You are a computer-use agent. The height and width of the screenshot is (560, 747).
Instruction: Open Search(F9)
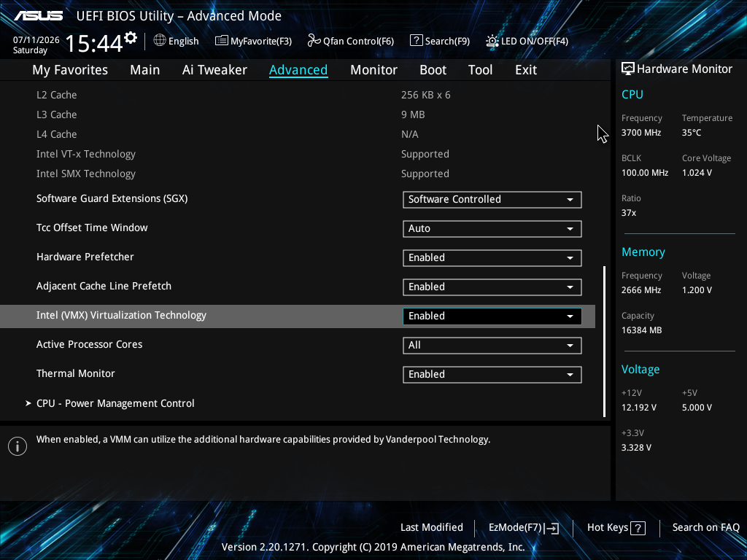[440, 41]
